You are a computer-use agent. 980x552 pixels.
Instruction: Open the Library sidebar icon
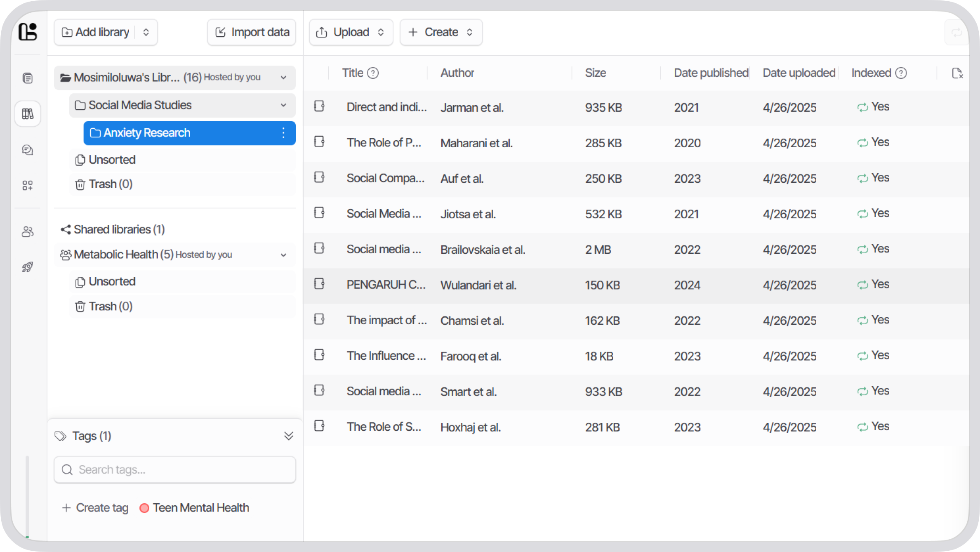click(x=27, y=113)
